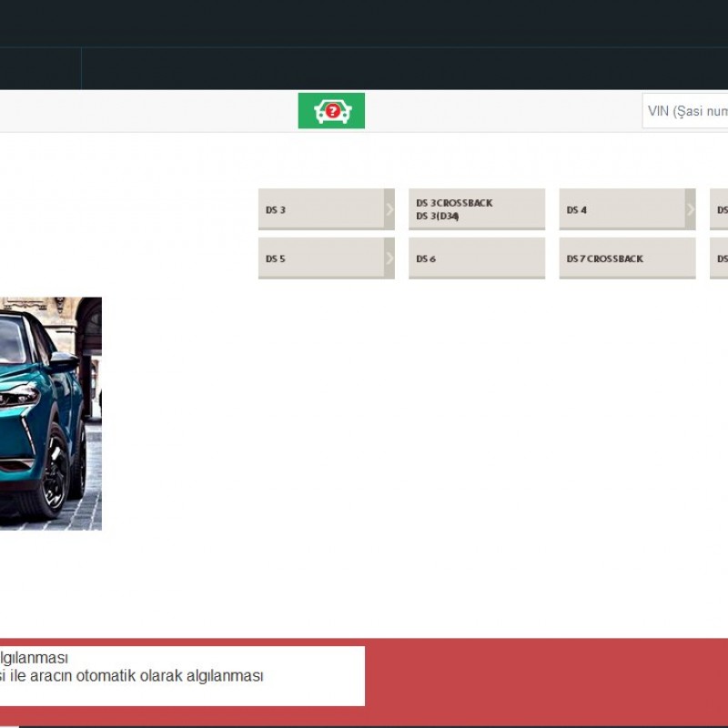Select the DS 7 CROSSBACK model
Viewport: 728px width, 728px height.
pyautogui.click(x=619, y=258)
